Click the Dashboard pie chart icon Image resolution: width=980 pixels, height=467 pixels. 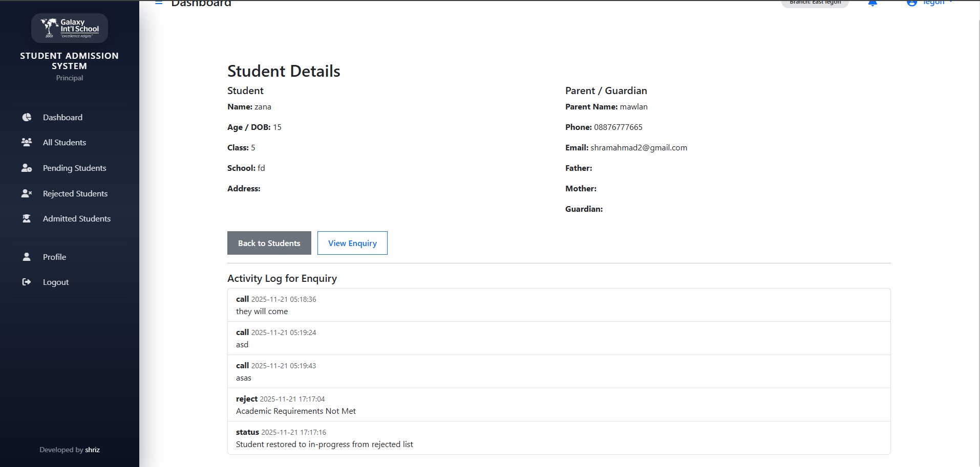(x=27, y=117)
